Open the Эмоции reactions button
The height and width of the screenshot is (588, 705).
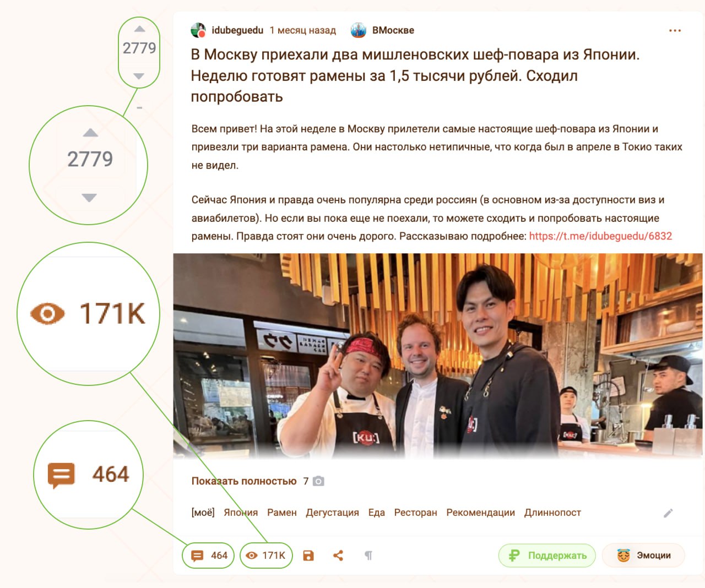coord(643,556)
